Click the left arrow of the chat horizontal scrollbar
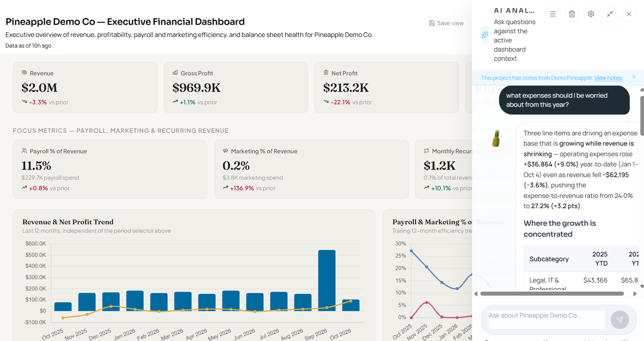 [476, 294]
